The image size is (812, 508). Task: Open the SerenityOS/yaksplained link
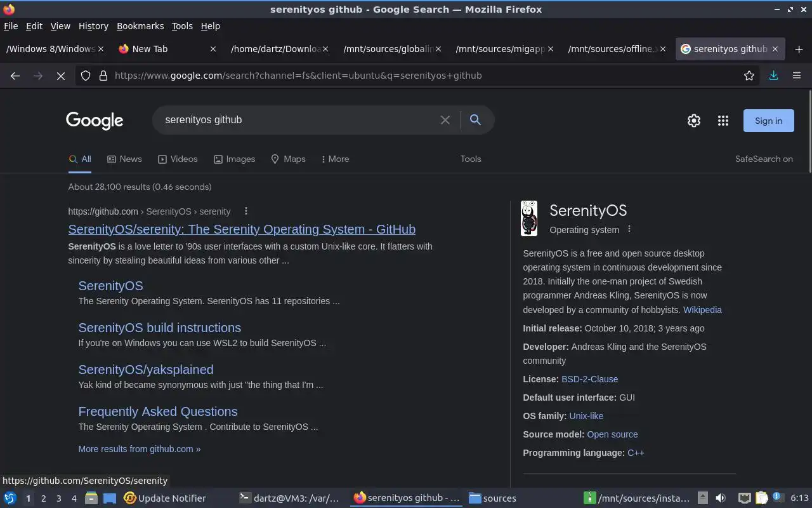[x=146, y=370]
